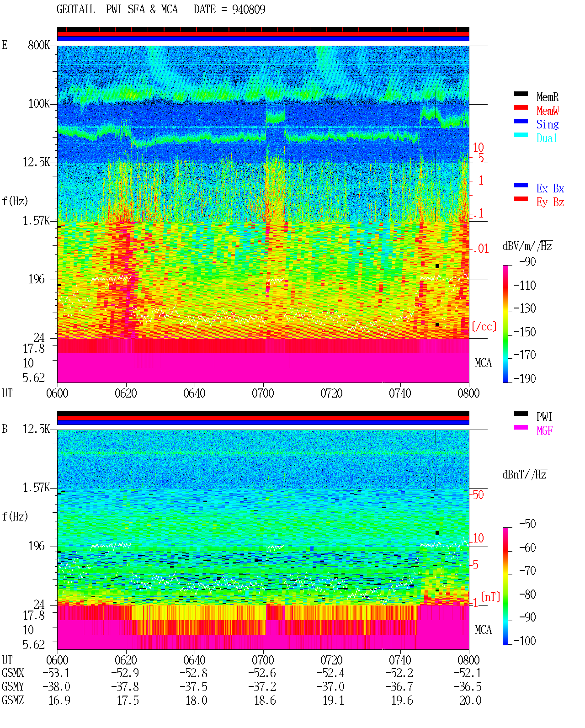Click the MemW legend label
This screenshot has height=728, width=585.
[548, 111]
